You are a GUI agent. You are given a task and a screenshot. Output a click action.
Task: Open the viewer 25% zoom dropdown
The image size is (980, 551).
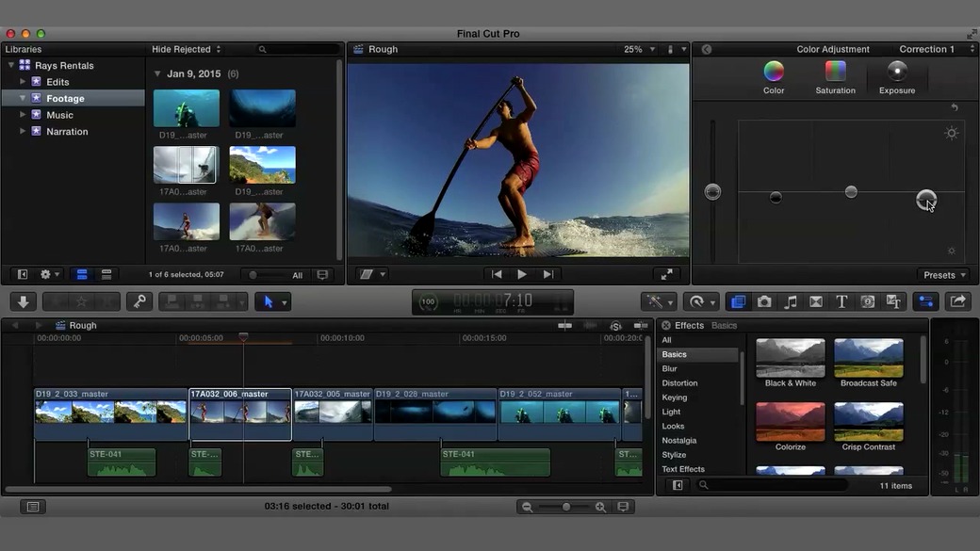point(638,49)
